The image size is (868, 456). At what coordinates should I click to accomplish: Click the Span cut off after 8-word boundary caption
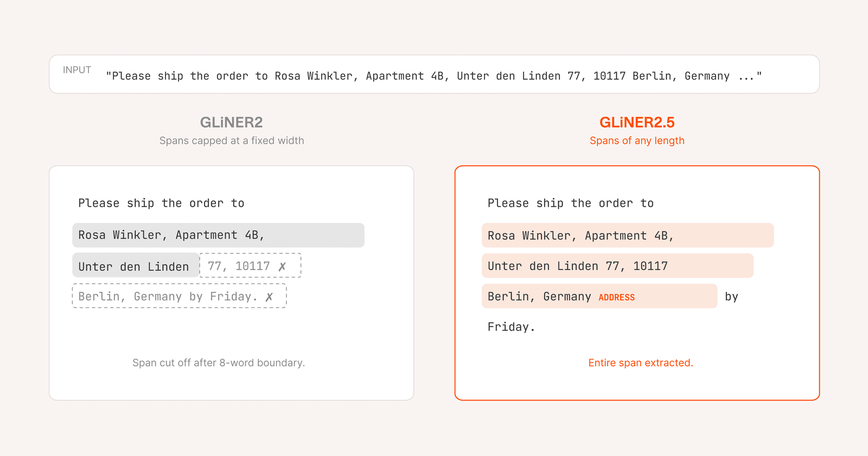point(219,363)
